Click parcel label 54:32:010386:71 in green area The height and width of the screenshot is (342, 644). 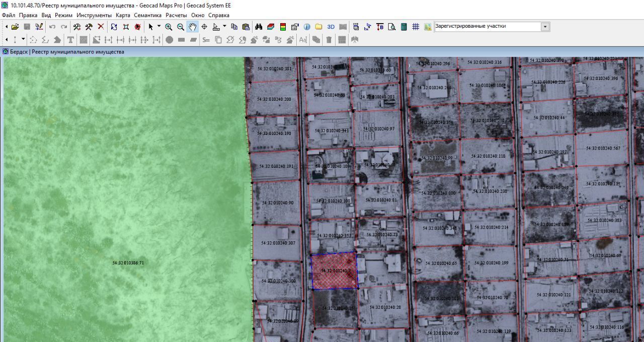(128, 263)
